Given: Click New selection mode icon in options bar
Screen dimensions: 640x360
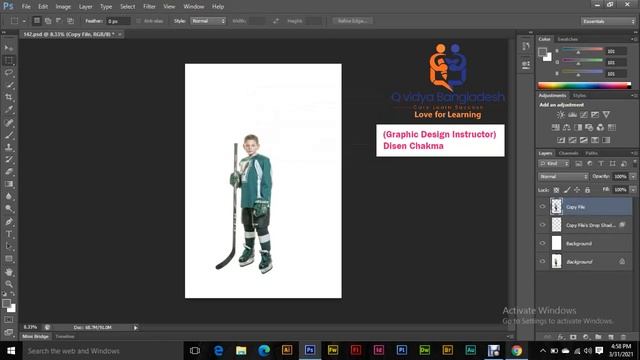Looking at the screenshot, I should [37, 21].
